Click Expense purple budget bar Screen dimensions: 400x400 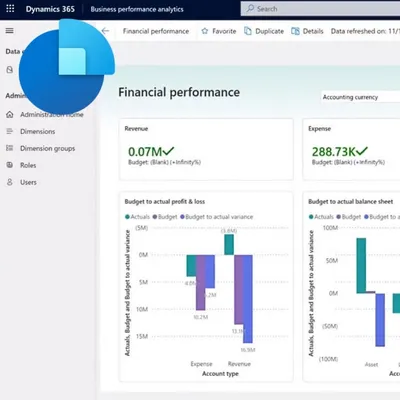[201, 283]
